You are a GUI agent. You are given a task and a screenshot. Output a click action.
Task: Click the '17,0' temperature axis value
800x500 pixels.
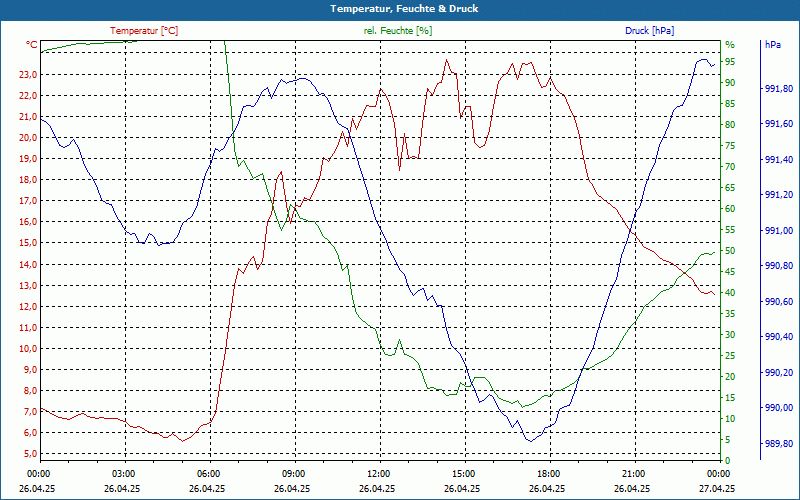28,201
